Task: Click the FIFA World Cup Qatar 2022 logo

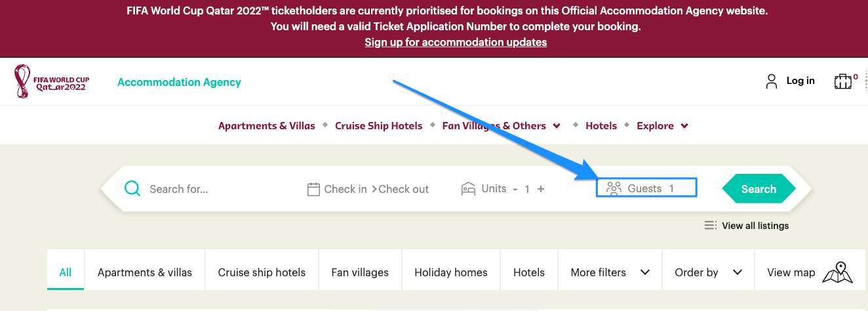Action: 52,82
